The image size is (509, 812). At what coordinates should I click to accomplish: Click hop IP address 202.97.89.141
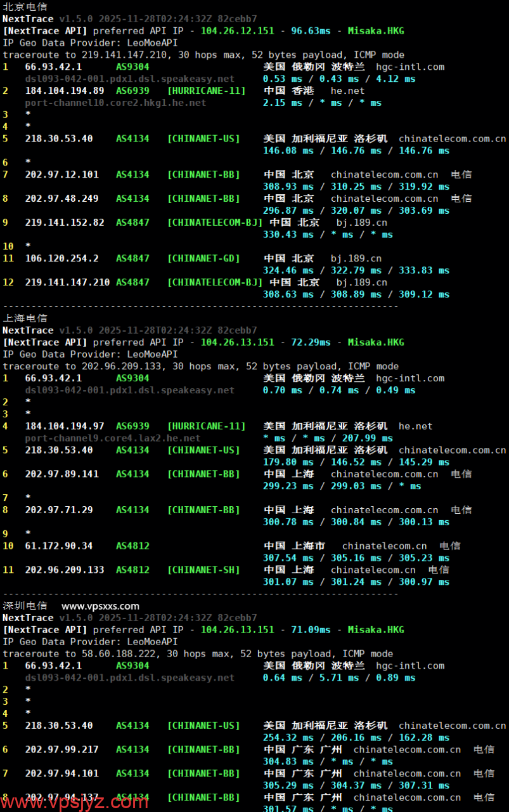pyautogui.click(x=61, y=474)
